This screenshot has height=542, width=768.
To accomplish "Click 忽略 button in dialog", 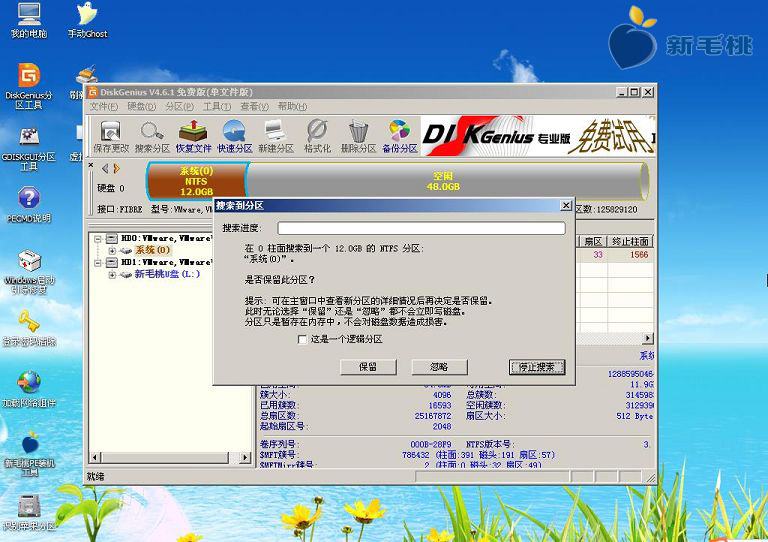I will click(x=439, y=367).
